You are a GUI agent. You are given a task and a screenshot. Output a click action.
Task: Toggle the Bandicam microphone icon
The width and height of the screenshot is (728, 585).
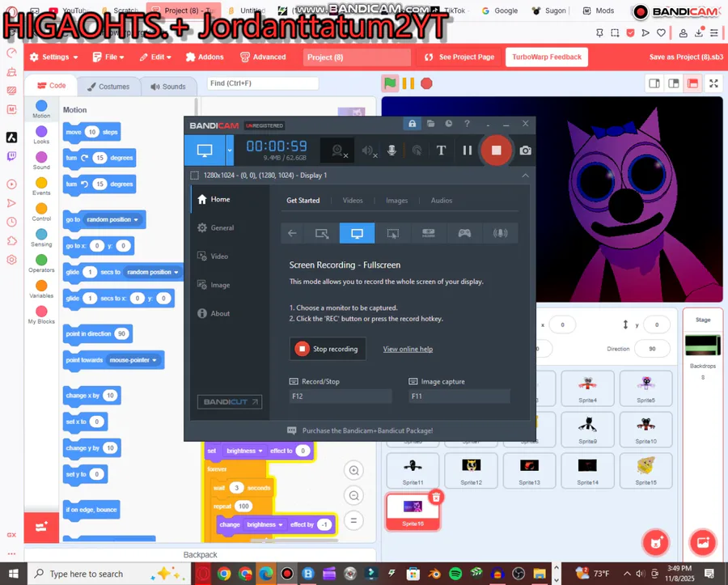[392, 150]
